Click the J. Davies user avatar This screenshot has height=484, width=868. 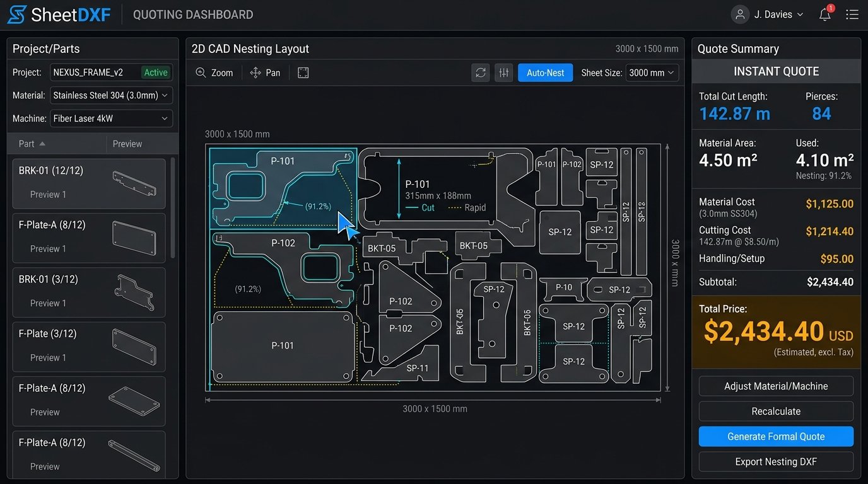pos(740,14)
